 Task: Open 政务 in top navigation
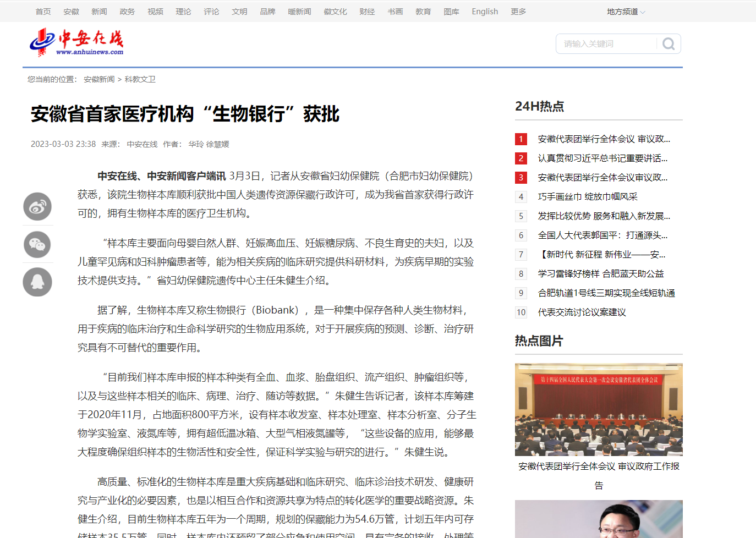point(128,12)
